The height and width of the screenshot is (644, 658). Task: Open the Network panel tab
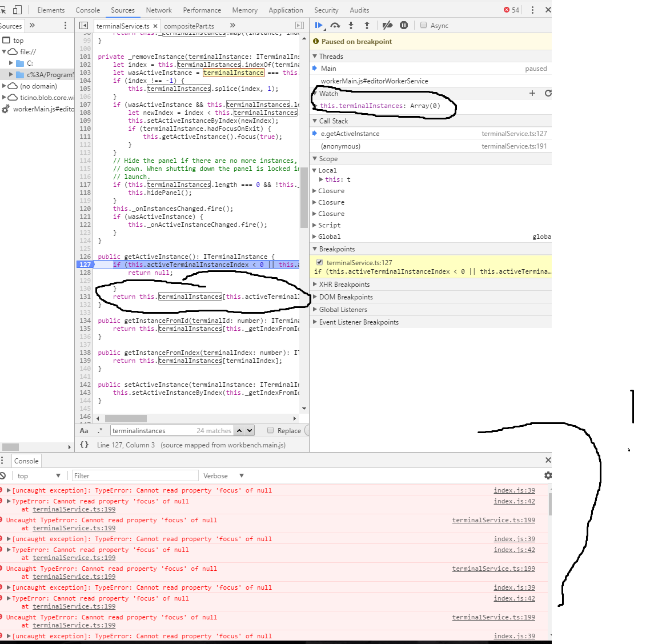158,10
